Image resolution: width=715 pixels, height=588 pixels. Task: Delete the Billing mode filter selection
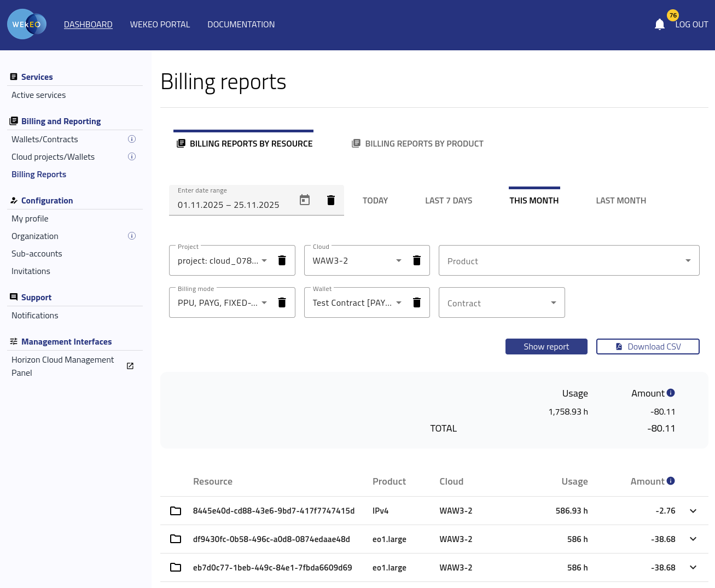(282, 302)
